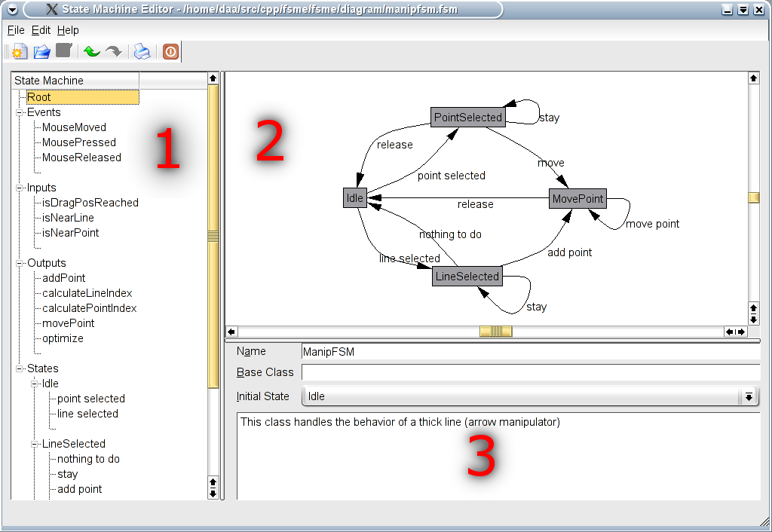Collapse the Events tree node
772x532 pixels.
20,112
